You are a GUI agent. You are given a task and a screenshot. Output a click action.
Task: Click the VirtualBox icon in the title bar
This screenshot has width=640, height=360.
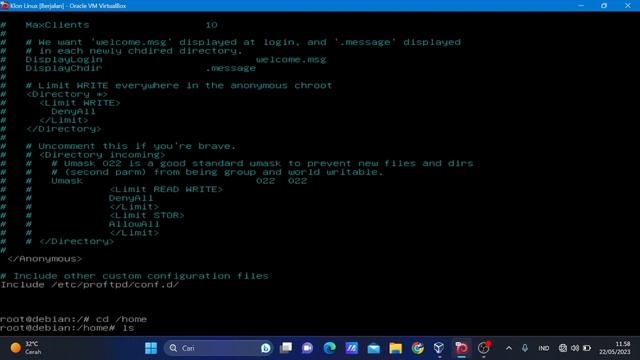click(x=4, y=6)
